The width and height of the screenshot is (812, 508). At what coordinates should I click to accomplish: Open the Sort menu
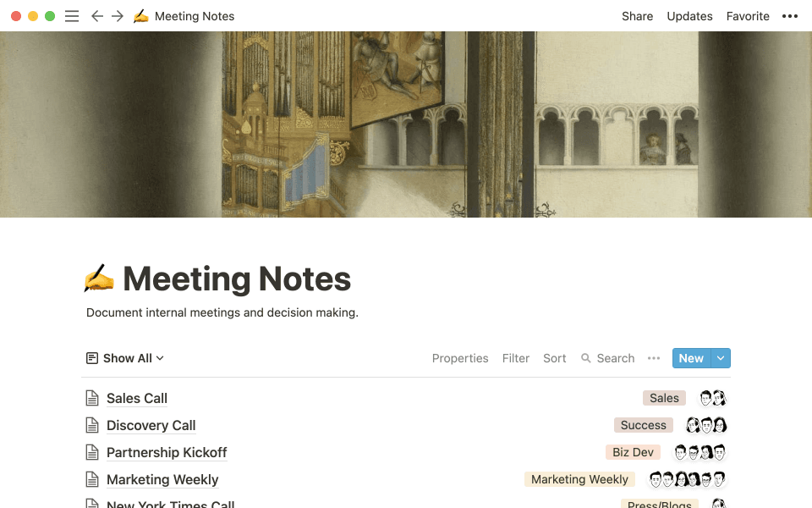click(554, 358)
